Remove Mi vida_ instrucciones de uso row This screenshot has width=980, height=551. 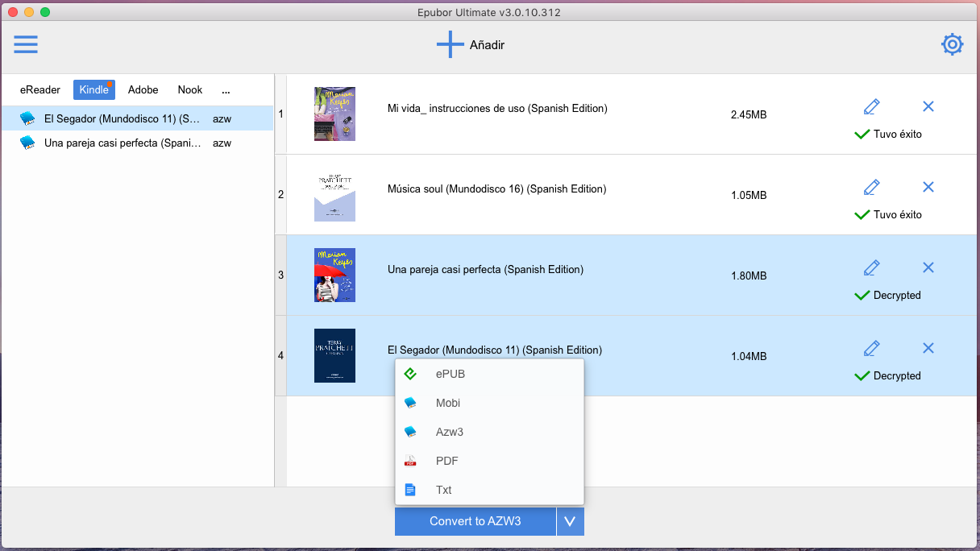[x=928, y=106]
